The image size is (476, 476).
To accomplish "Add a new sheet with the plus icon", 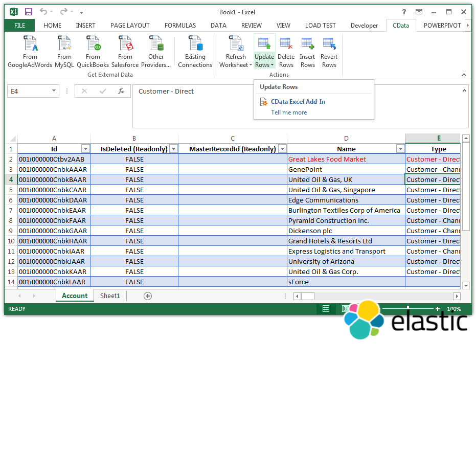I will pos(148,296).
